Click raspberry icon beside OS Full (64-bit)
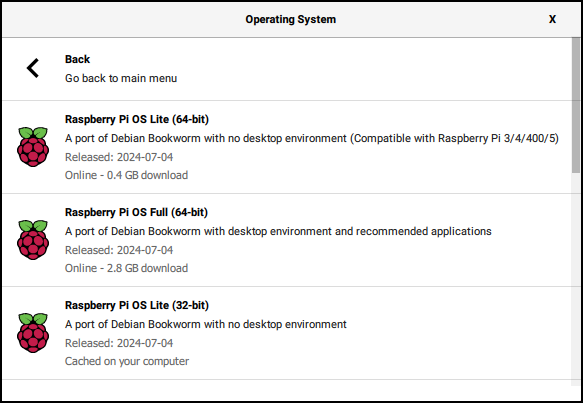583x403 pixels. click(33, 240)
